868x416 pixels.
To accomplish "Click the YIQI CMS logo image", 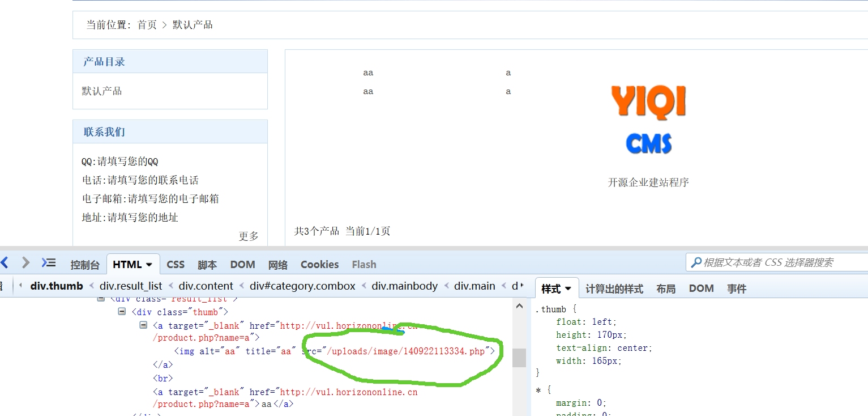I will point(648,119).
